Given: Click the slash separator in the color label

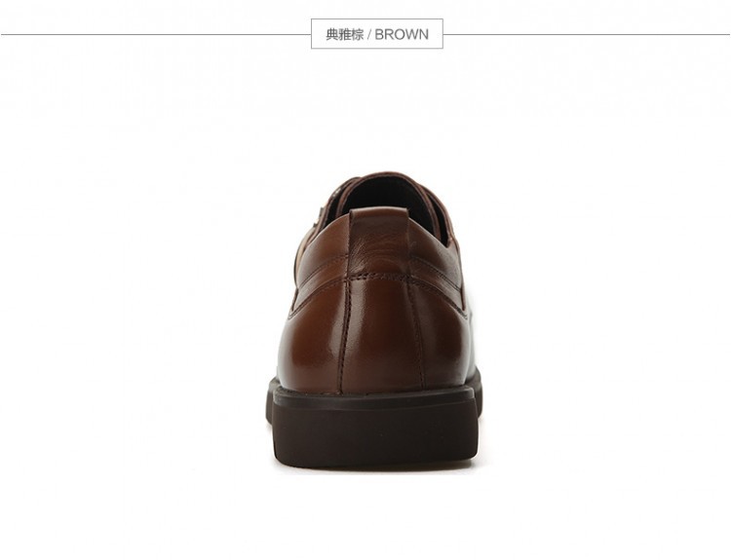Looking at the screenshot, I should click(368, 34).
